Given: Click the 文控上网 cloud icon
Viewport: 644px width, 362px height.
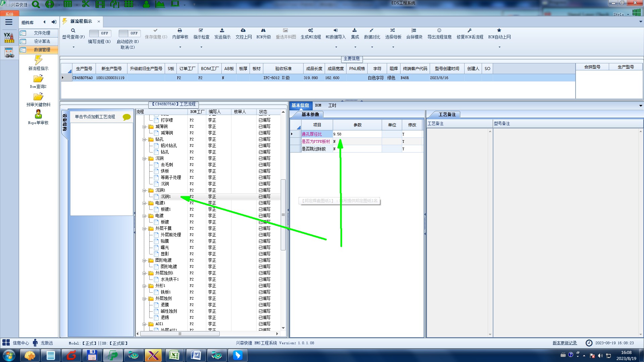Looking at the screenshot, I should [243, 31].
